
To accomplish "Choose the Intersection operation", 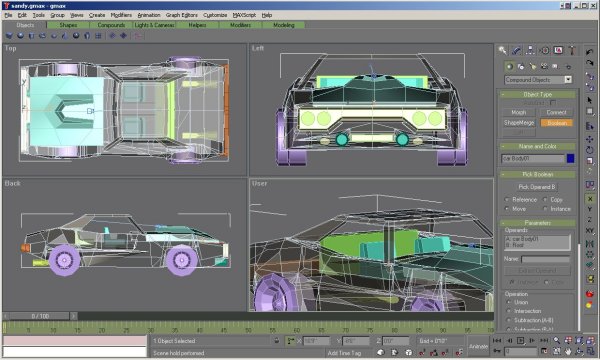I will coord(509,311).
